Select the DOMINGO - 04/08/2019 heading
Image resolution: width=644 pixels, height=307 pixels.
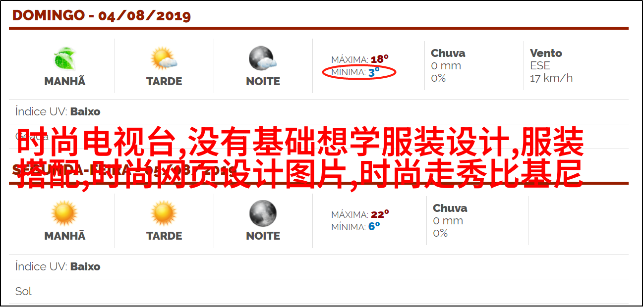click(x=102, y=15)
